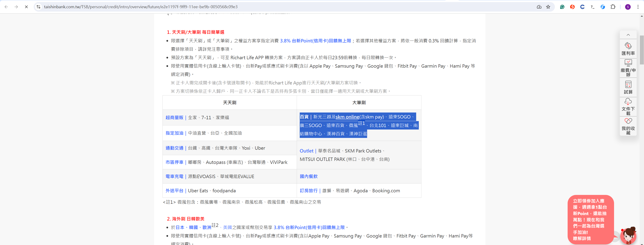Open 繳費/申辦 payment application tool
The width and height of the screenshot is (644, 245).
[x=628, y=68]
